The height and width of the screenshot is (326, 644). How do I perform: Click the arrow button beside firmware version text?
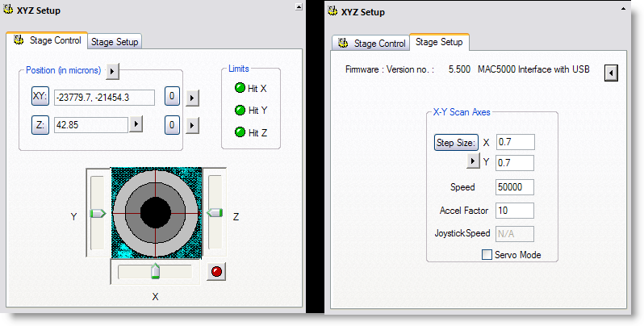pyautogui.click(x=612, y=73)
